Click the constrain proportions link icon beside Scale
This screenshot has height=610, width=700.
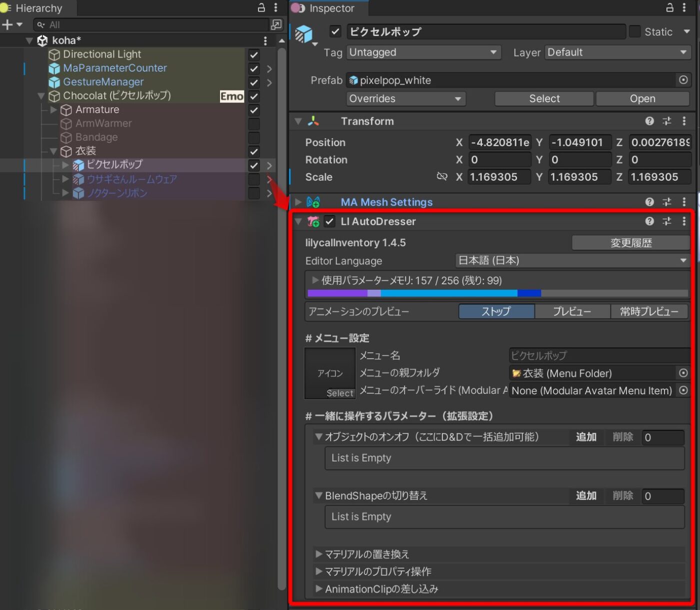coord(441,176)
